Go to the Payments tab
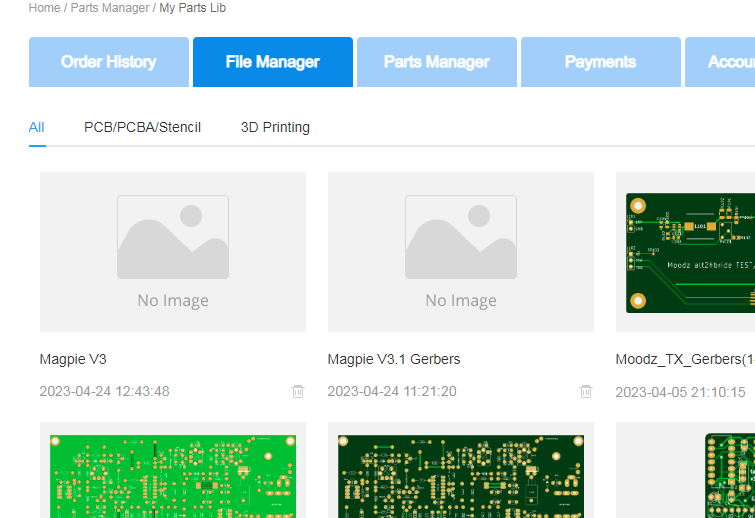This screenshot has height=518, width=755. [x=601, y=62]
